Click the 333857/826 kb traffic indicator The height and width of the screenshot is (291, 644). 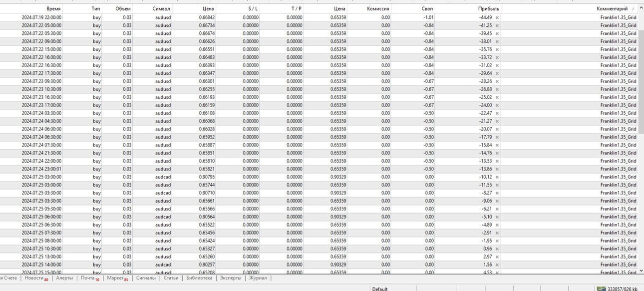coord(622,288)
